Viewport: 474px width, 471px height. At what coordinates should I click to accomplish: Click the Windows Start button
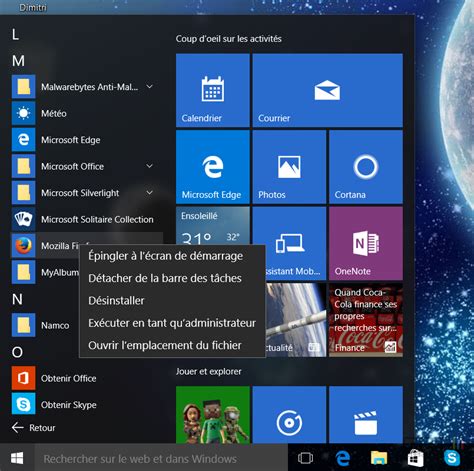[x=17, y=458]
